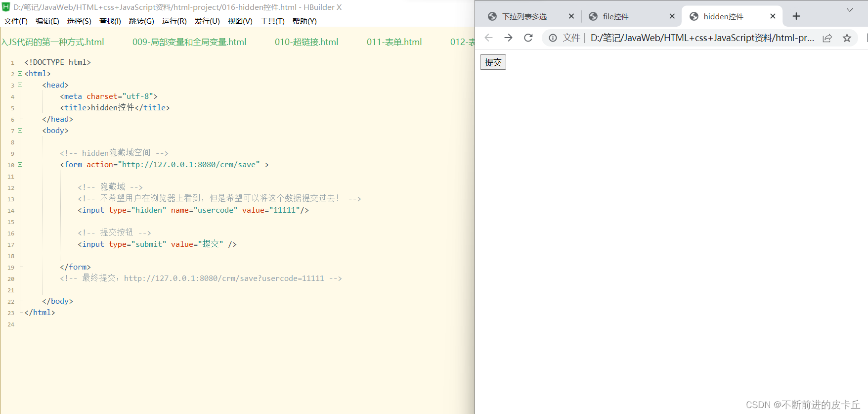Click the hidden input code on line 14
The image size is (868, 414).
click(193, 210)
